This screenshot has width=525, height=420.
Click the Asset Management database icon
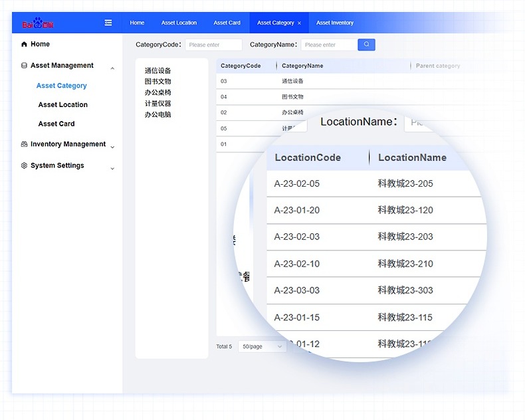click(25, 66)
